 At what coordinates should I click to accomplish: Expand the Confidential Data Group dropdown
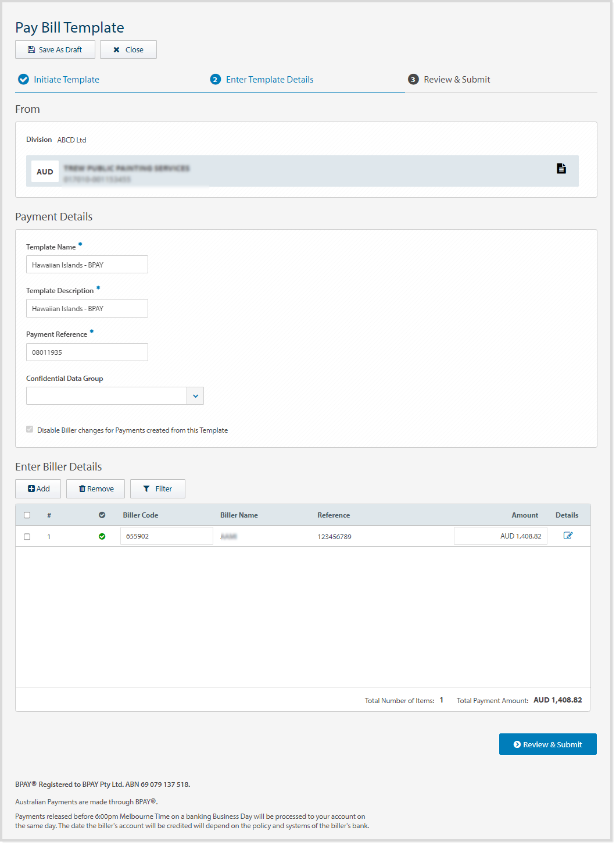195,396
